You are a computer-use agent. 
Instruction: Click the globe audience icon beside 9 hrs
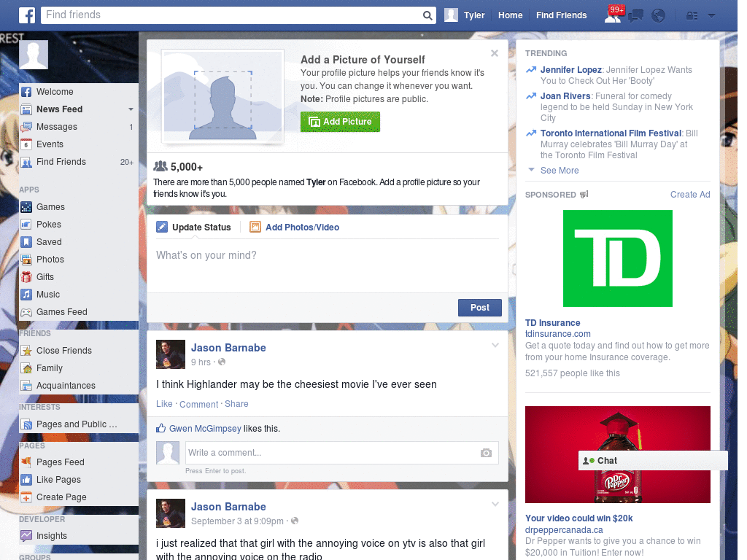point(222,362)
